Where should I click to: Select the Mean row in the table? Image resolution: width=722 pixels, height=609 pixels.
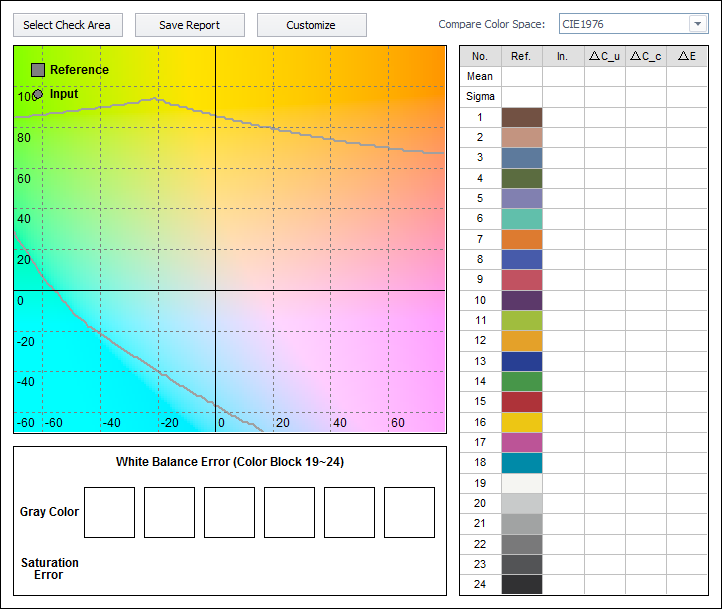tap(480, 77)
